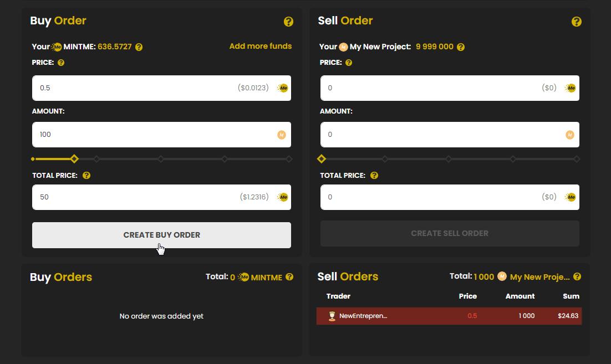
Task: Open the Add more funds link
Action: (x=260, y=46)
